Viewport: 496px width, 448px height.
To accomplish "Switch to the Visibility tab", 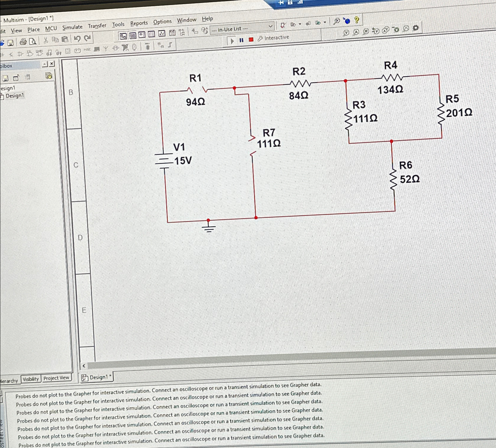I will point(31,379).
